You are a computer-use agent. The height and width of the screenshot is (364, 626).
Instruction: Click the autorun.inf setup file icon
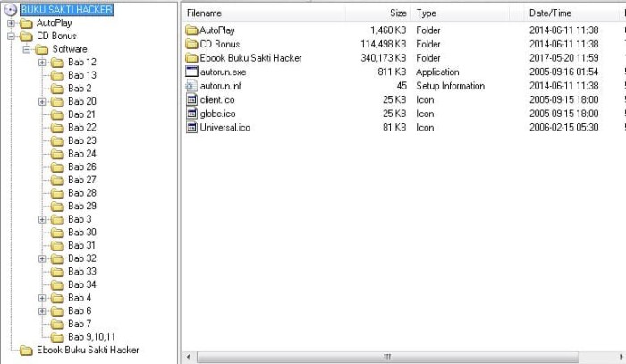tap(190, 86)
